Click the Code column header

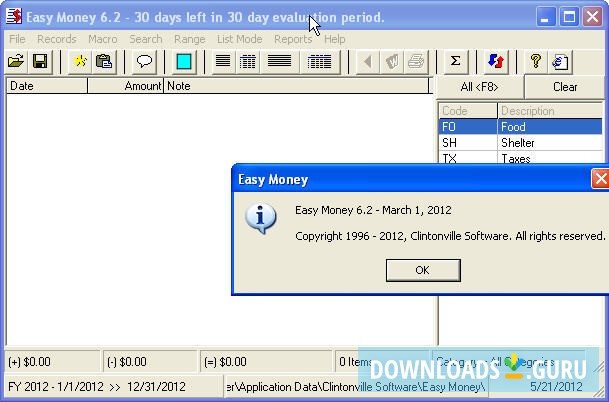(x=468, y=111)
